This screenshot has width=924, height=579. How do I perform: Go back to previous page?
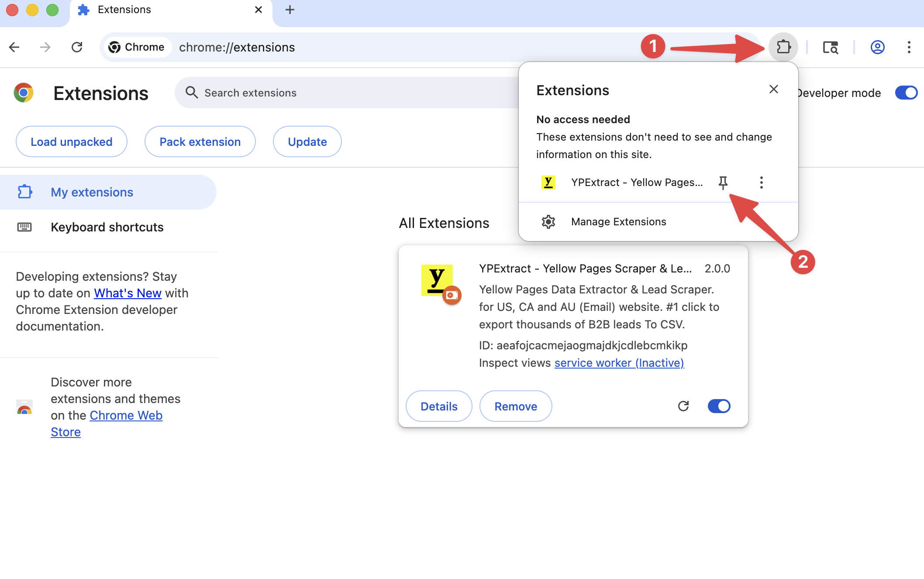click(x=14, y=47)
